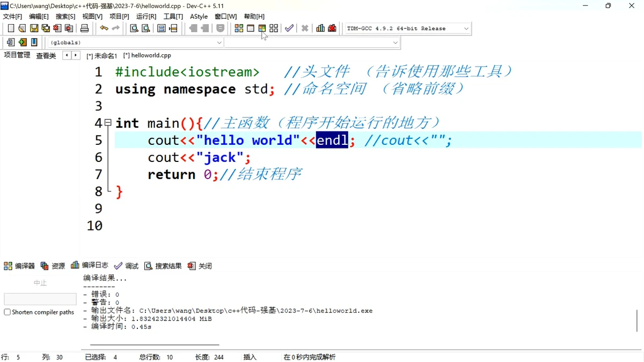Click the input field above Shorten compiler paths
This screenshot has height=362, width=644.
click(x=40, y=299)
